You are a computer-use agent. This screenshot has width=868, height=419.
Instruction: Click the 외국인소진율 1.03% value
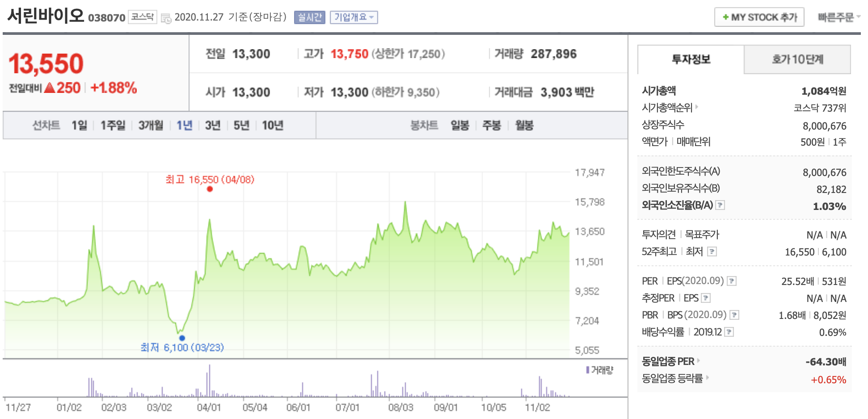830,206
